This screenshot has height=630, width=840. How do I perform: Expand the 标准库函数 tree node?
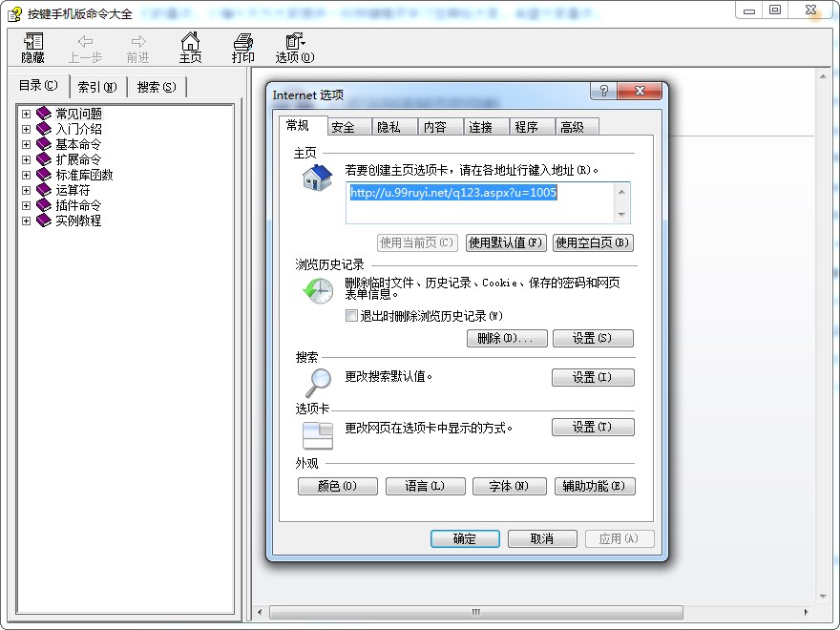coord(26,175)
